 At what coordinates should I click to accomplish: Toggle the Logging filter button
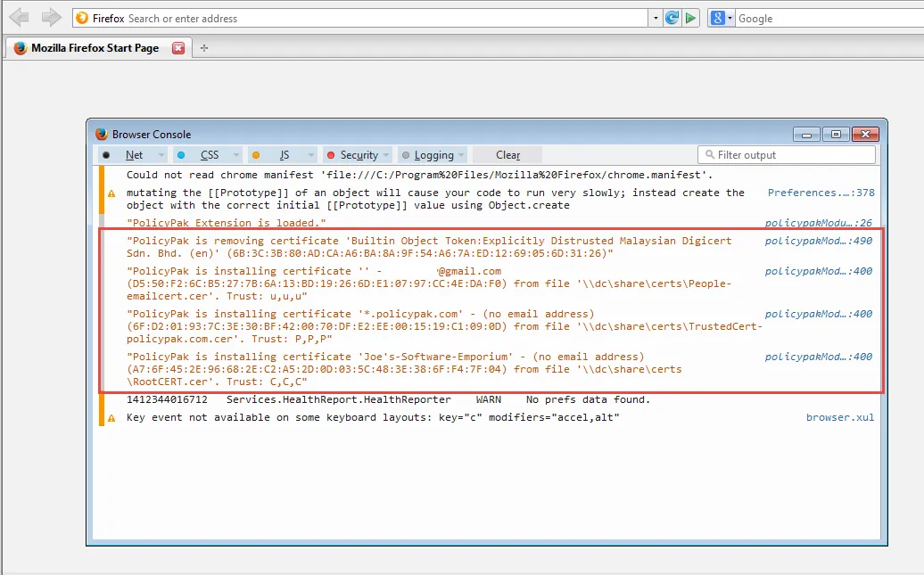[x=428, y=155]
